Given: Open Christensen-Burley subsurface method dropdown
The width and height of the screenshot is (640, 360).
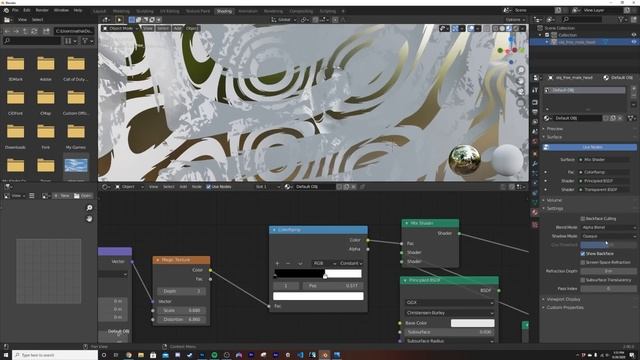Looking at the screenshot, I should [x=449, y=313].
